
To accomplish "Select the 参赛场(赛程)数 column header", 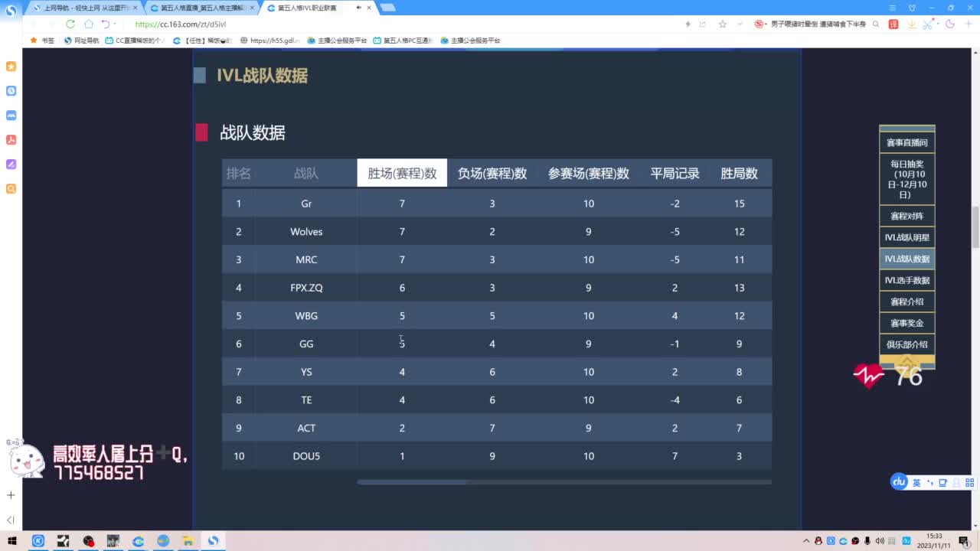I will click(589, 173).
